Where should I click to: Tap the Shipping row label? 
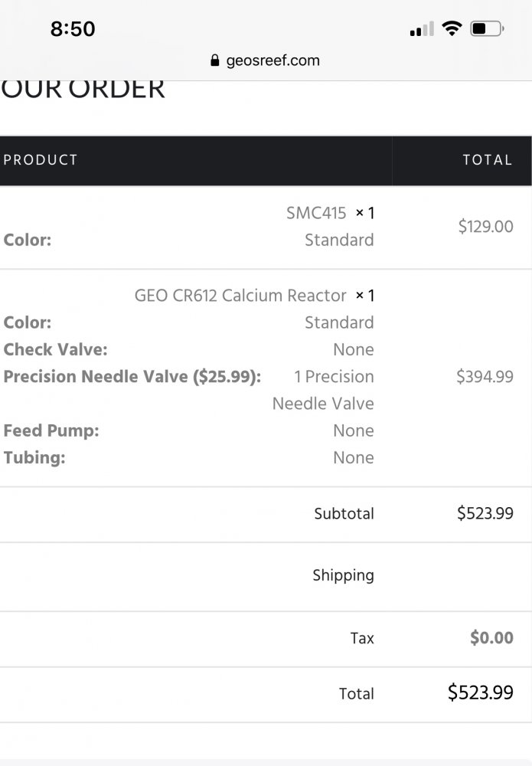[x=343, y=575]
